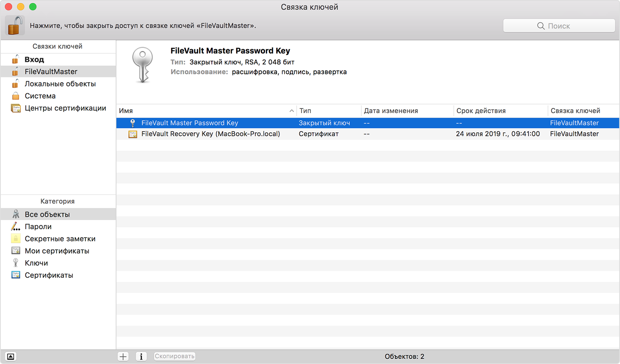Image resolution: width=620 pixels, height=364 pixels.
Task: Click the padlock icon beside FileVaultMaster
Action: pos(15,72)
